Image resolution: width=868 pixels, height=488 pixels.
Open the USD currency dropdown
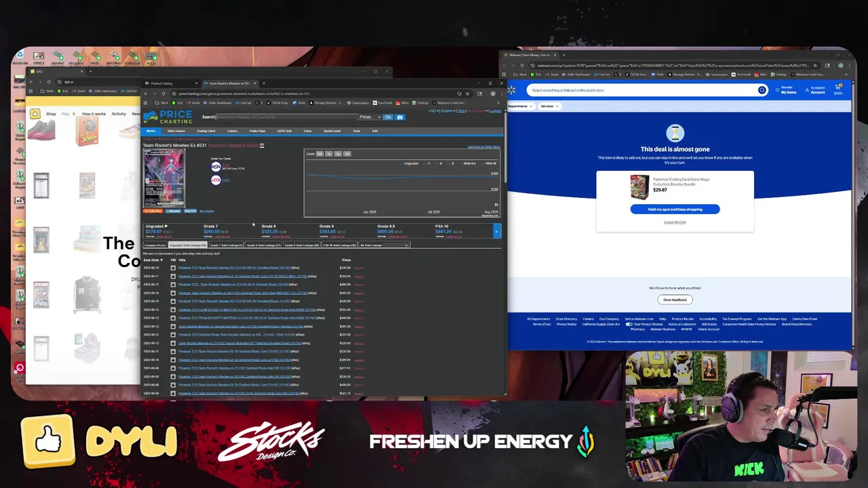coord(434,110)
